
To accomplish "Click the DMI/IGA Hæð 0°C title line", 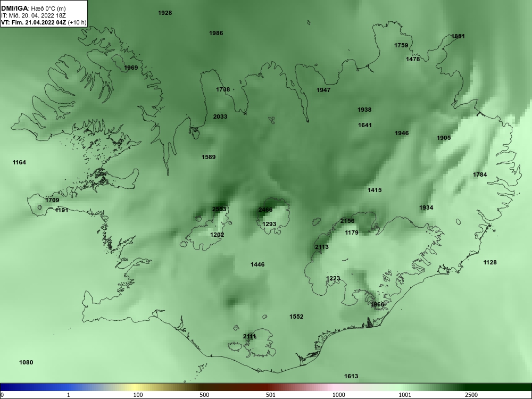I will 34,8.
